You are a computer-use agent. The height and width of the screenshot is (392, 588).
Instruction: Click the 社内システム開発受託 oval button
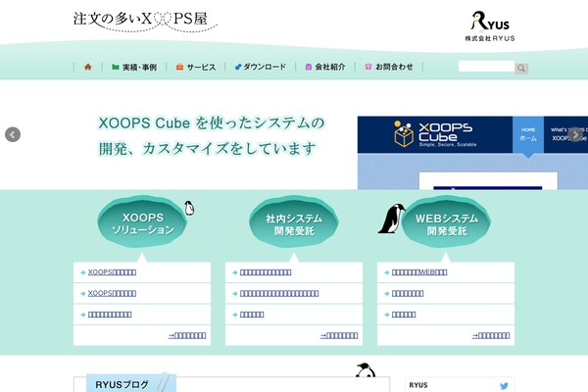294,222
